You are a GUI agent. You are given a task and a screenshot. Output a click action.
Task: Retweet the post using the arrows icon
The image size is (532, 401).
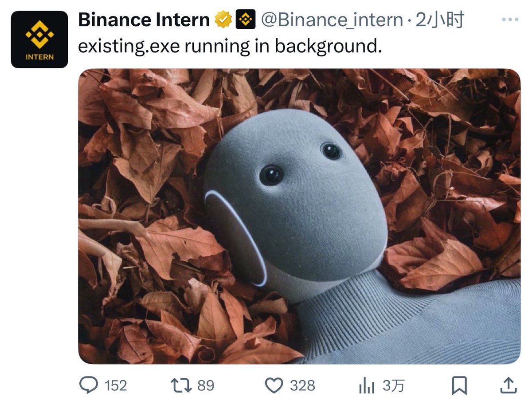(183, 385)
